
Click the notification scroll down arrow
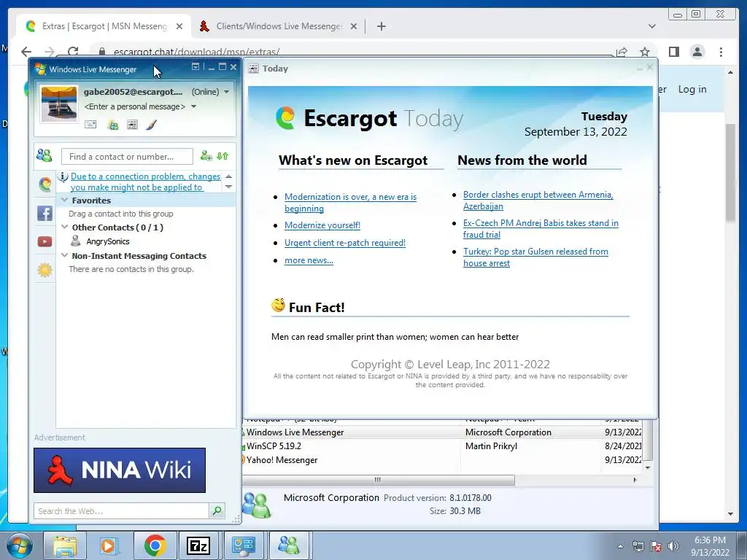pos(228,187)
